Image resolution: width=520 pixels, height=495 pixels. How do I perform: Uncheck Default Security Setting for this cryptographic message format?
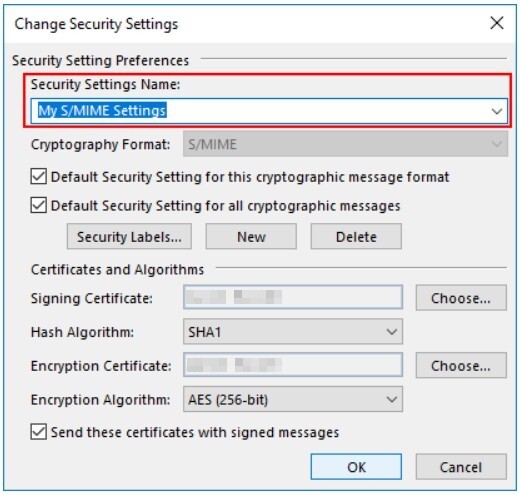click(x=39, y=177)
